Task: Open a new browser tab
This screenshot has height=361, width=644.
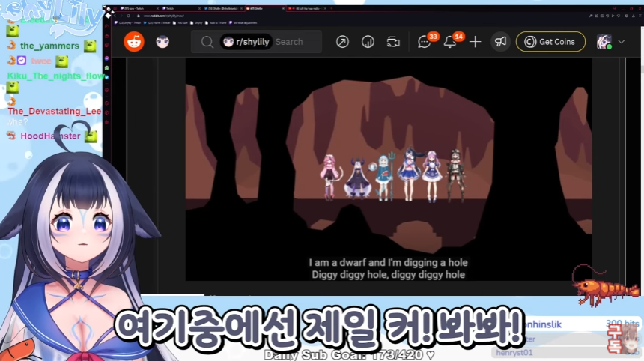Action: click(x=331, y=8)
